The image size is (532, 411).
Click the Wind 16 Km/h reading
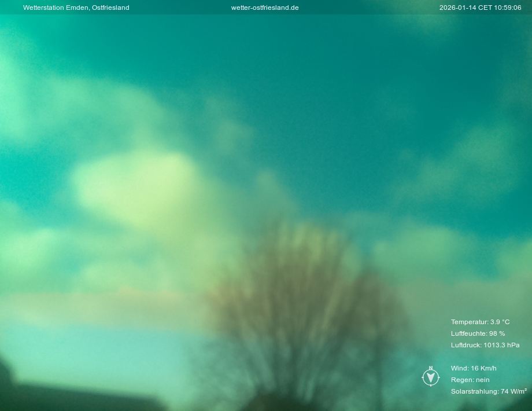[x=474, y=368]
